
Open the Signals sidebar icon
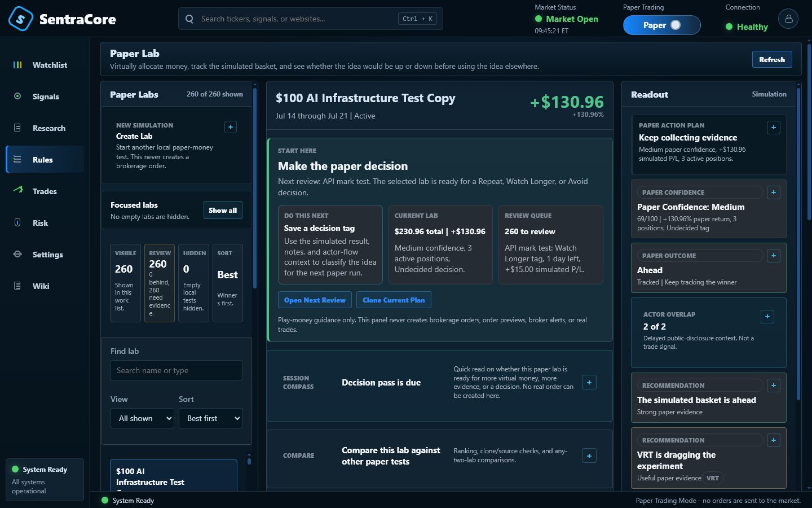click(x=17, y=97)
